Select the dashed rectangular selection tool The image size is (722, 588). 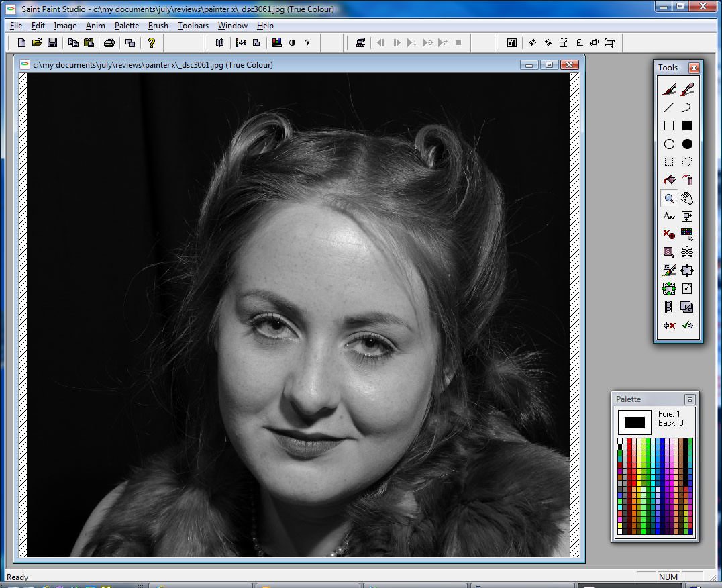[668, 162]
